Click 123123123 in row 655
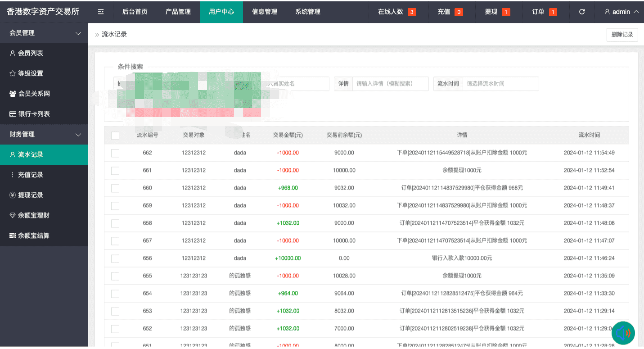The width and height of the screenshot is (644, 349). point(194,276)
